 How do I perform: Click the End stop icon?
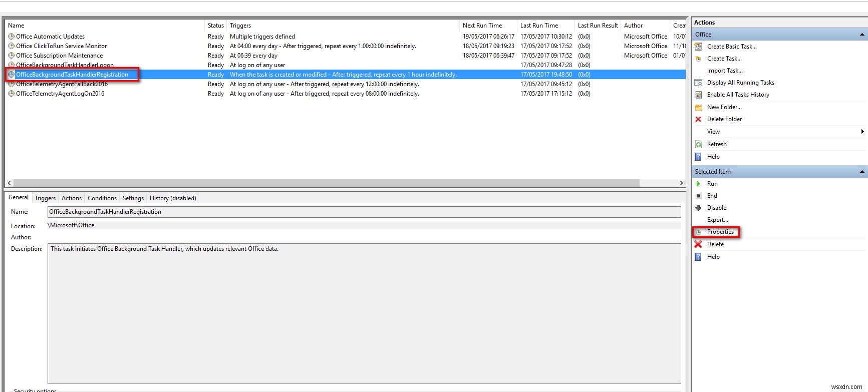698,196
